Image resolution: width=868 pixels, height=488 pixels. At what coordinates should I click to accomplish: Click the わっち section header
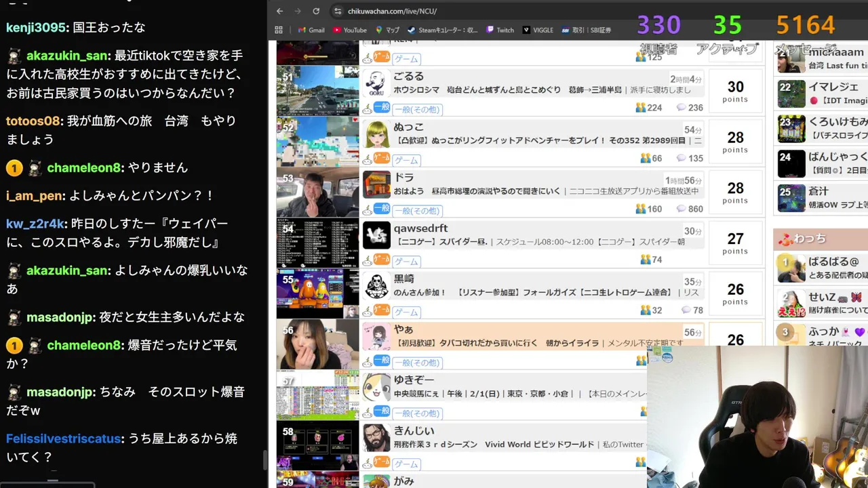[821, 239]
